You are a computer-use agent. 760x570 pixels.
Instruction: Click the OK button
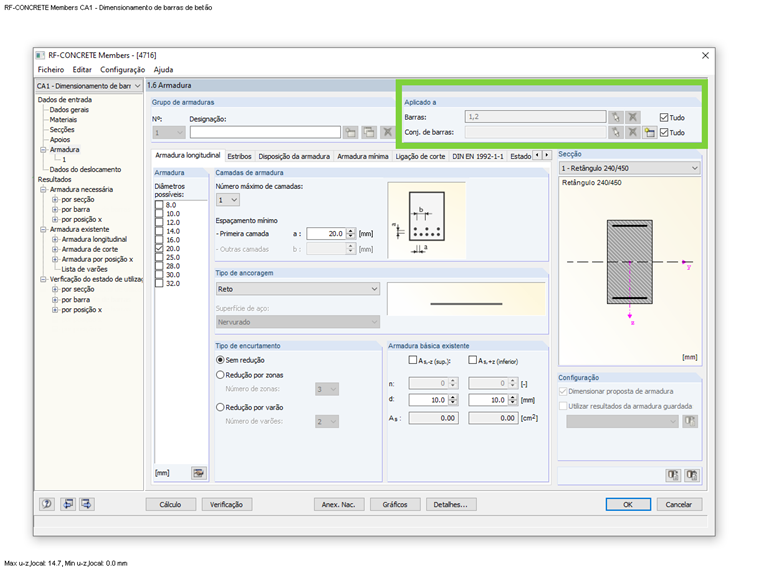click(628, 505)
